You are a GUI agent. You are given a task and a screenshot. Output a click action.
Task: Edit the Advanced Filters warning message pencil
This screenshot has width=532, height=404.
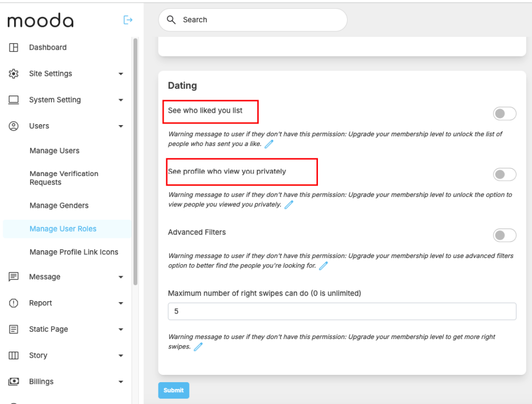(323, 266)
